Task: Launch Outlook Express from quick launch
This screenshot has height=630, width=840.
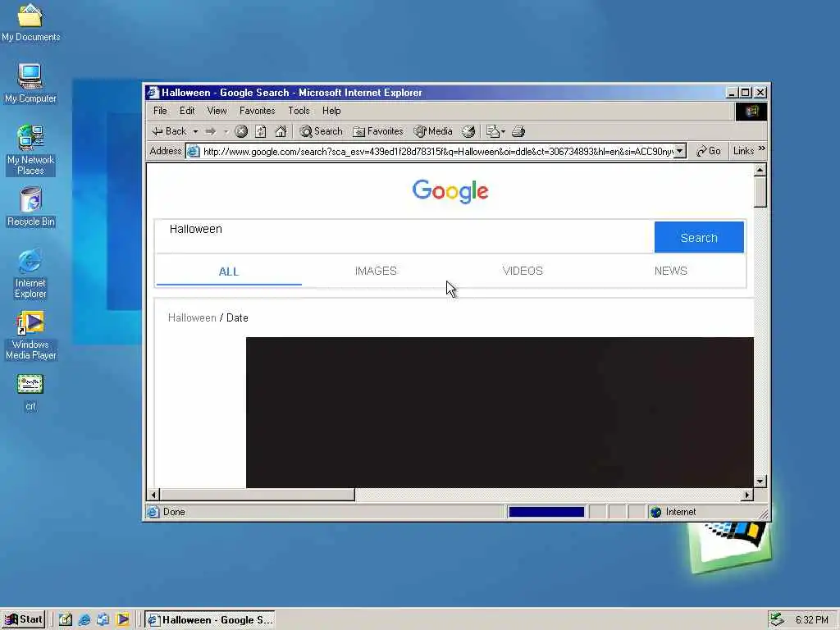Action: pyautogui.click(x=103, y=620)
